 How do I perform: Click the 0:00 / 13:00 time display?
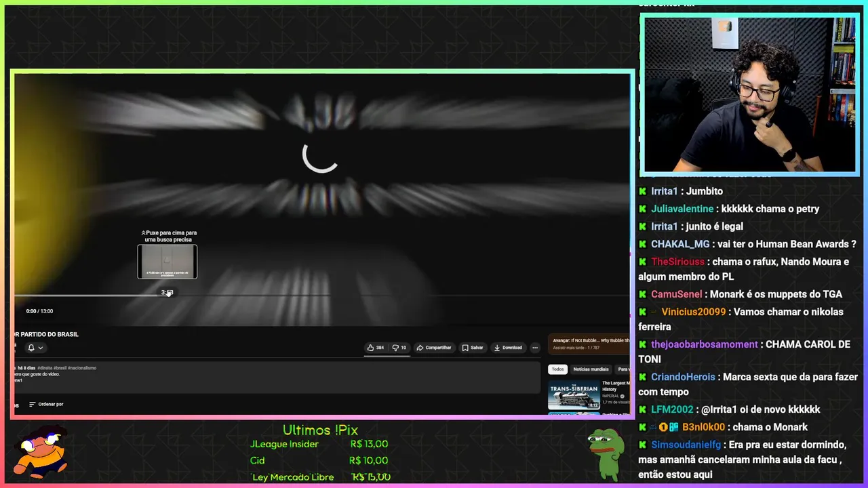tap(39, 311)
